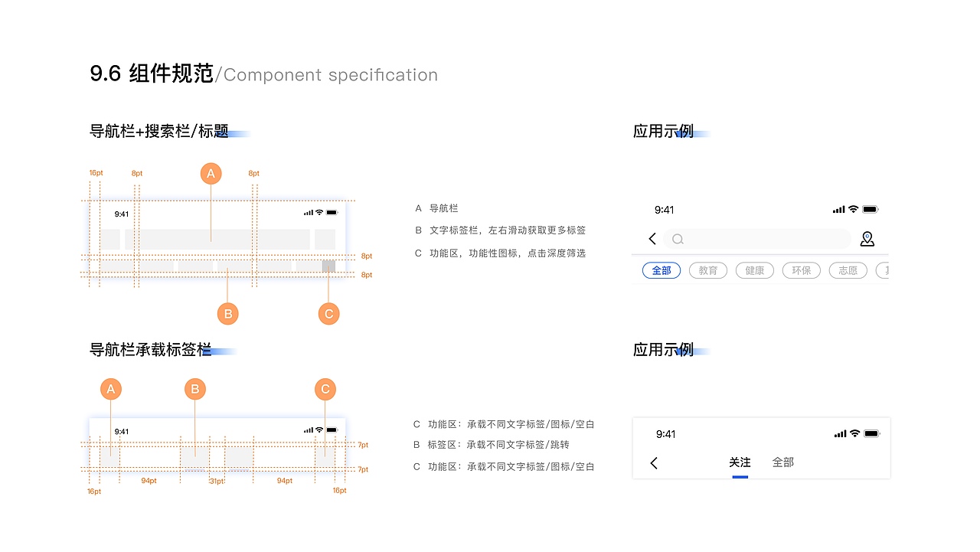This screenshot has height=552, width=980.
Task: Activate the 健康 category chip
Action: pos(754,270)
